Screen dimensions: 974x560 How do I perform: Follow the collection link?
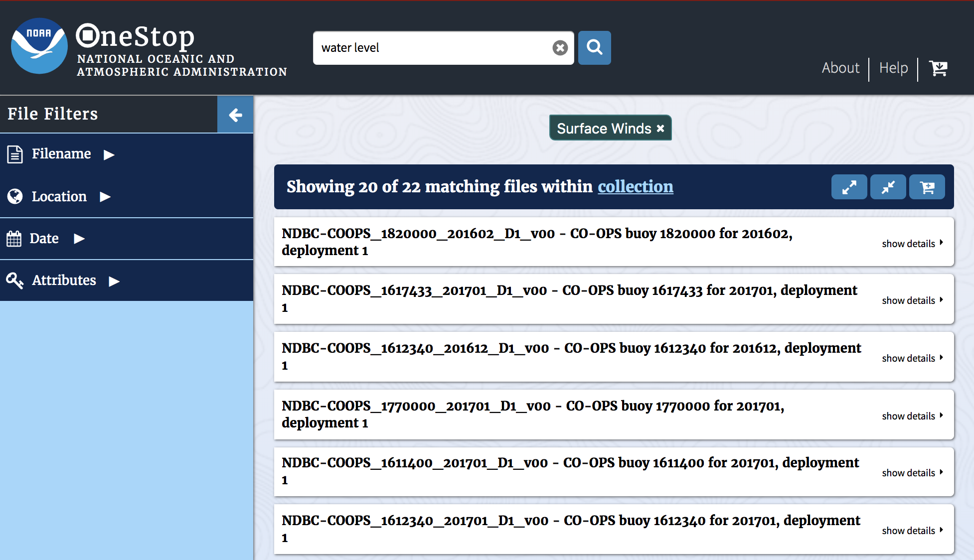[636, 186]
